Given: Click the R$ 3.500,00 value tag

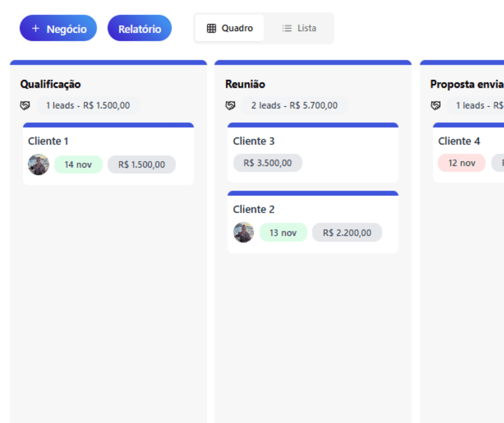Looking at the screenshot, I should [x=268, y=163].
